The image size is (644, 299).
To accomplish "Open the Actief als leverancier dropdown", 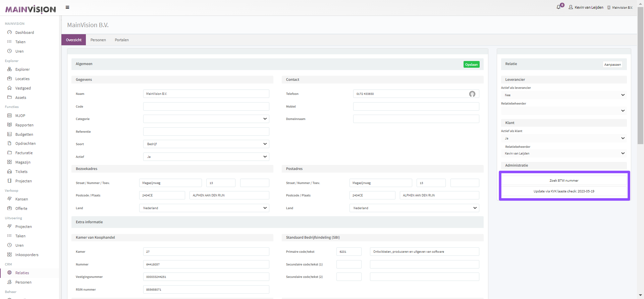I will point(563,95).
